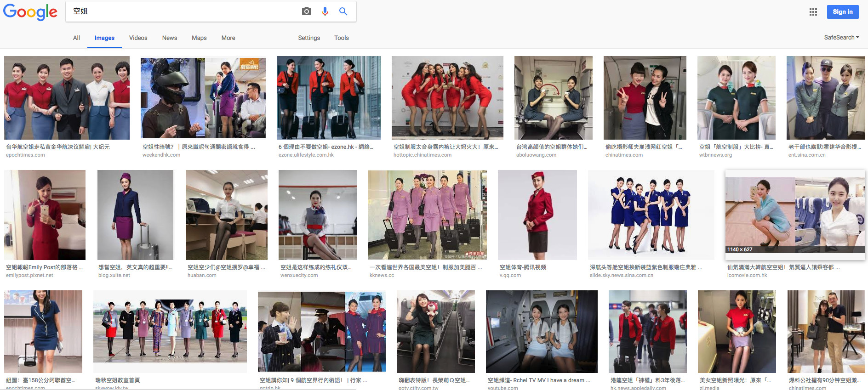Select the Maps tab
This screenshot has height=390, width=868.
(x=199, y=38)
